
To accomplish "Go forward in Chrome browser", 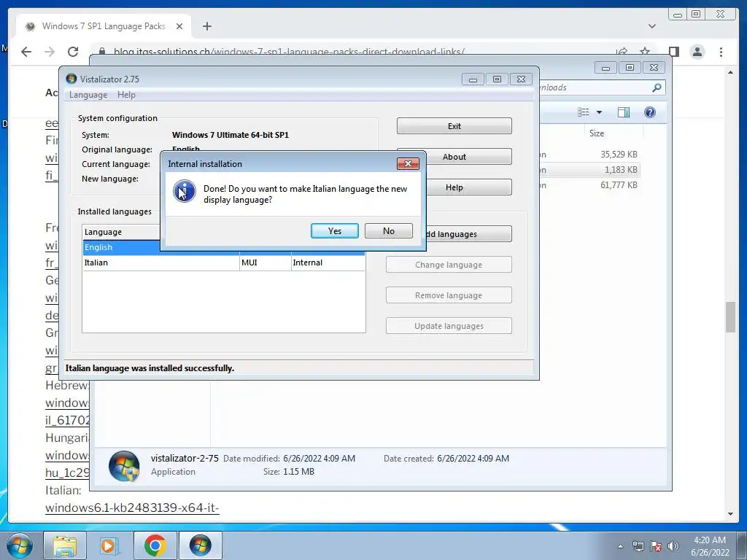I will point(50,52).
